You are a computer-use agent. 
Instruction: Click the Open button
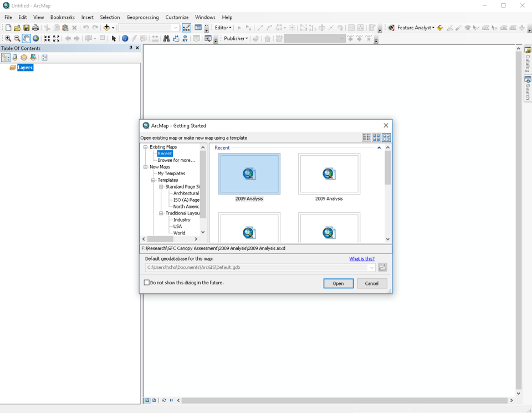(x=338, y=283)
